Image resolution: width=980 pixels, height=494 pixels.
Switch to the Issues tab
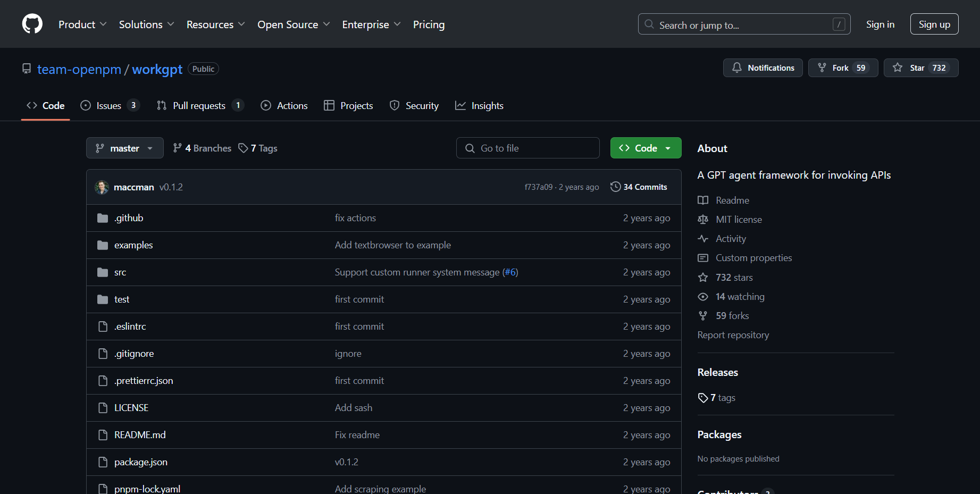click(x=110, y=106)
